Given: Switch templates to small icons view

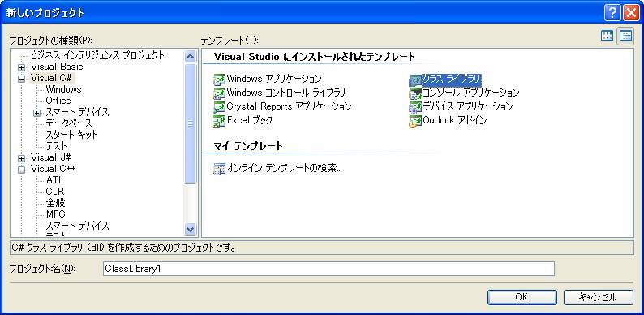Looking at the screenshot, I should (625, 36).
